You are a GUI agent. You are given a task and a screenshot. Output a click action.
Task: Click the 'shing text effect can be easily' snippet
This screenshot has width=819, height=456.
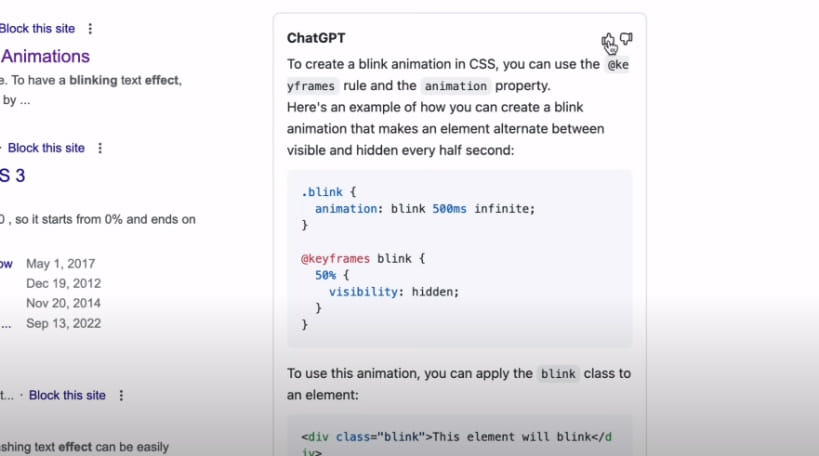(x=85, y=447)
